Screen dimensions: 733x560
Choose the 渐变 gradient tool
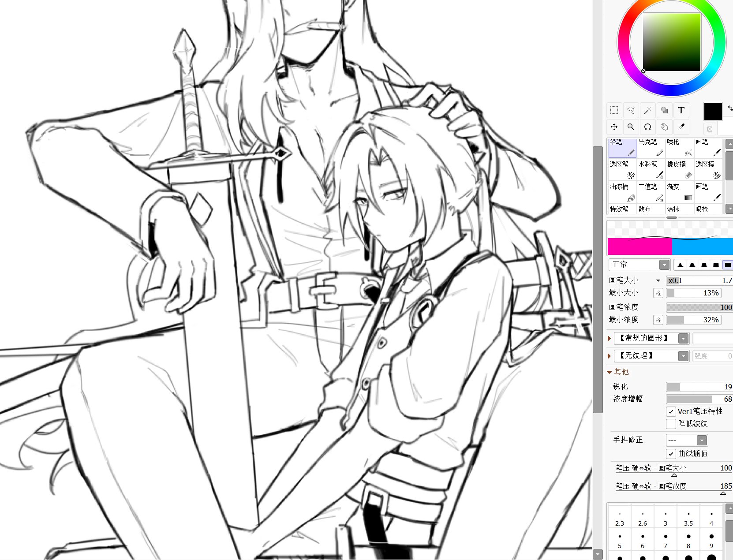point(680,192)
